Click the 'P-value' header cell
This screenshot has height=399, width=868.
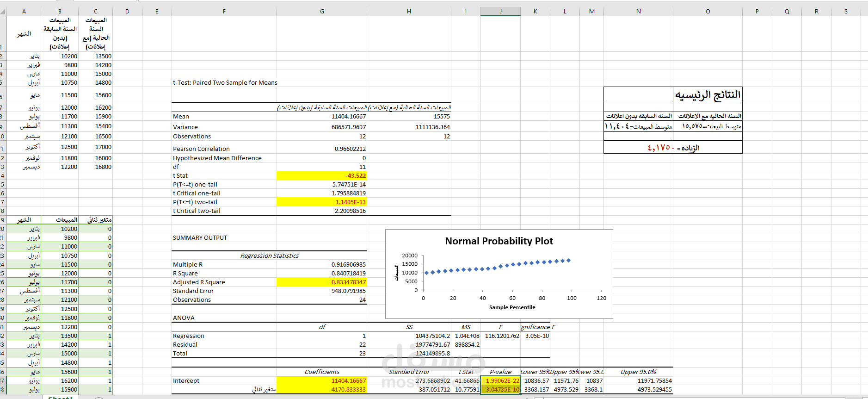[500, 372]
